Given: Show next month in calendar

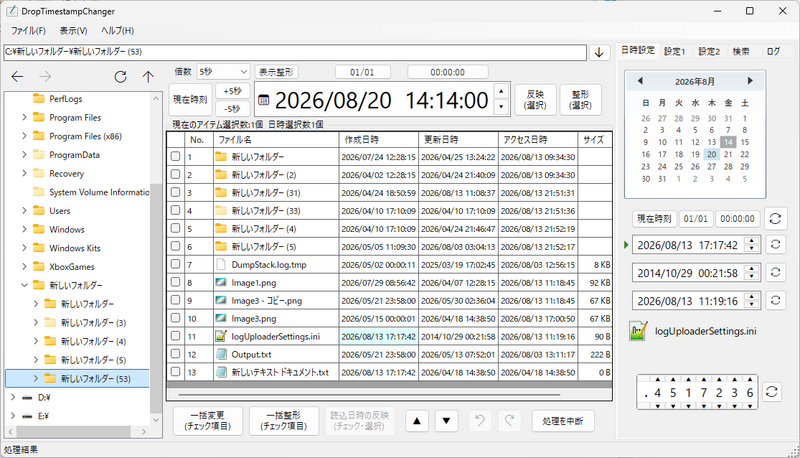Looking at the screenshot, I should pyautogui.click(x=750, y=81).
